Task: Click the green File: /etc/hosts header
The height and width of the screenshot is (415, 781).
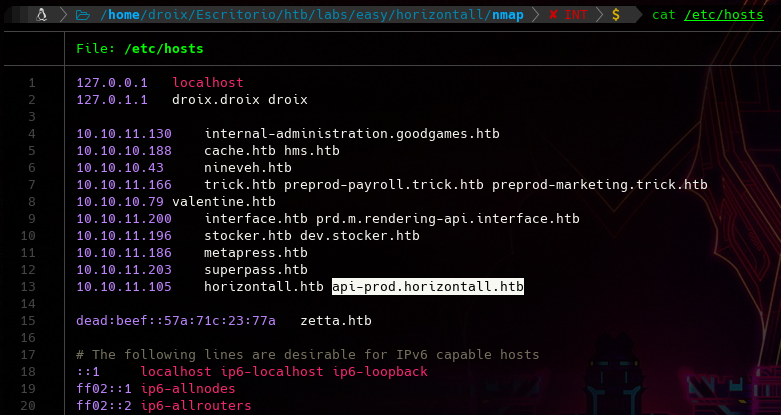Action: click(149, 48)
